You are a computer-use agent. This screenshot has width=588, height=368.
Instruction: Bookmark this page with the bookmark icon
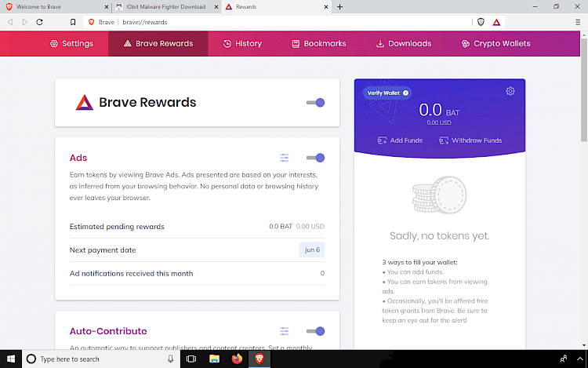coord(73,22)
